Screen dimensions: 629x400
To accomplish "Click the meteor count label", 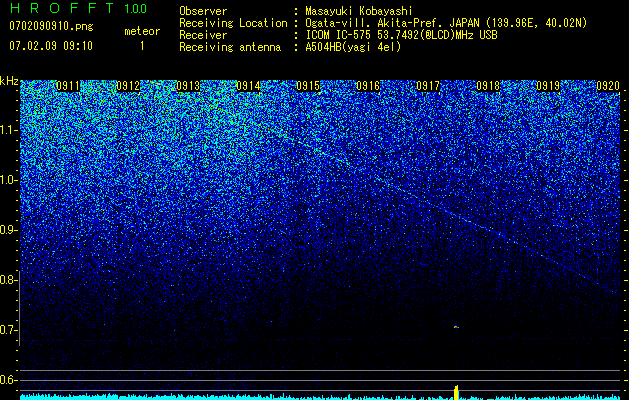I will tap(142, 31).
